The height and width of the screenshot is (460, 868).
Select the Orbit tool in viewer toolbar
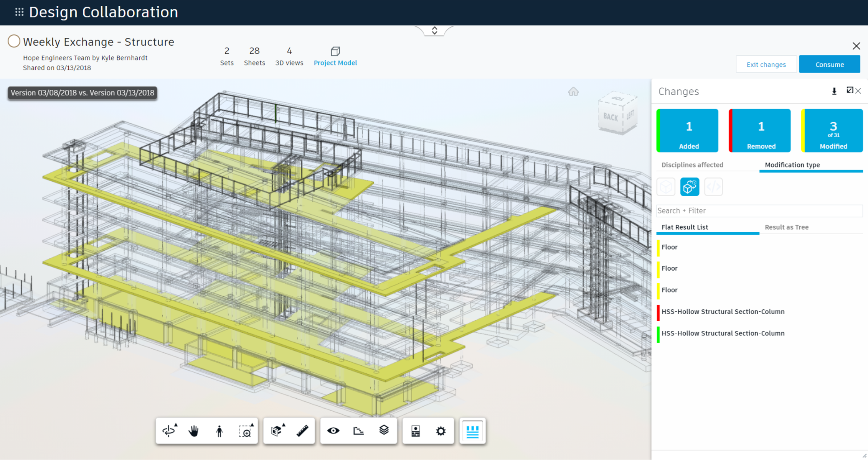tap(169, 431)
